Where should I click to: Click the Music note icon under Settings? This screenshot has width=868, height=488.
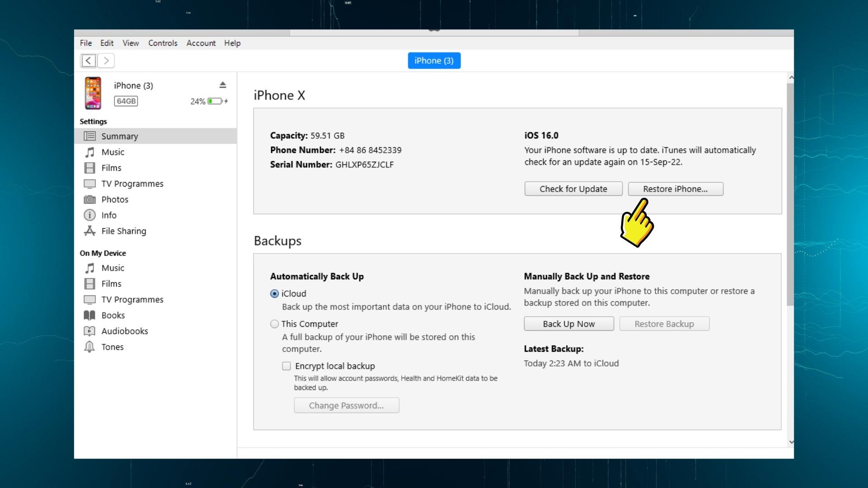pyautogui.click(x=90, y=152)
